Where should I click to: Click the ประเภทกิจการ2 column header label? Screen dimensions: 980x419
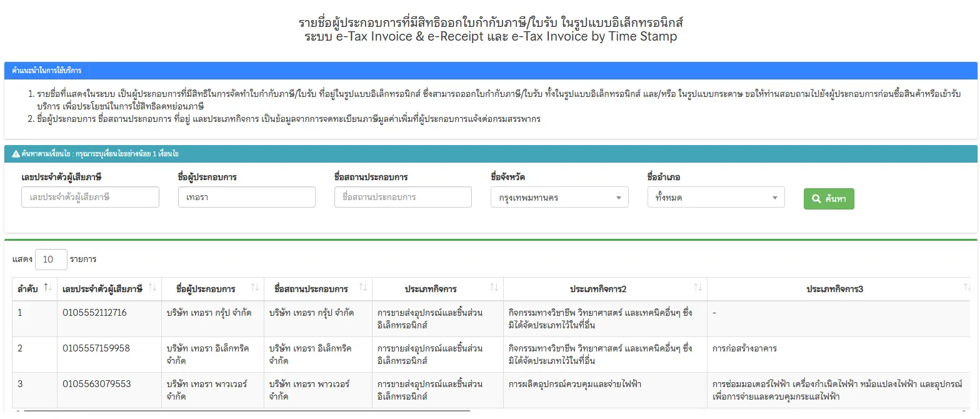598,290
